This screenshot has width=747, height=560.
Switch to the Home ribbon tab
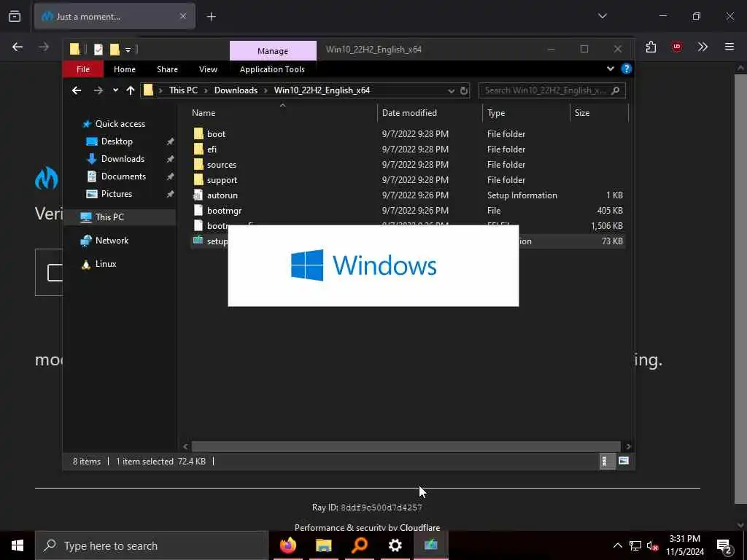124,69
